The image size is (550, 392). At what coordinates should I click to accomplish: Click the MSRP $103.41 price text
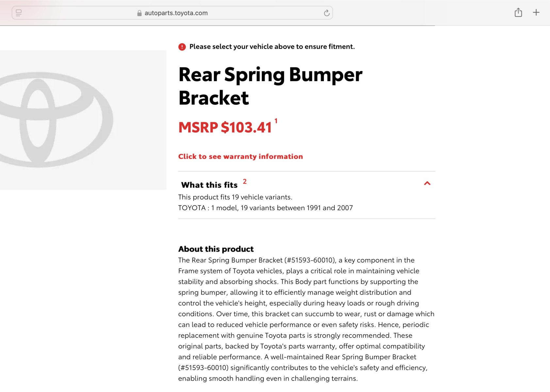click(225, 127)
